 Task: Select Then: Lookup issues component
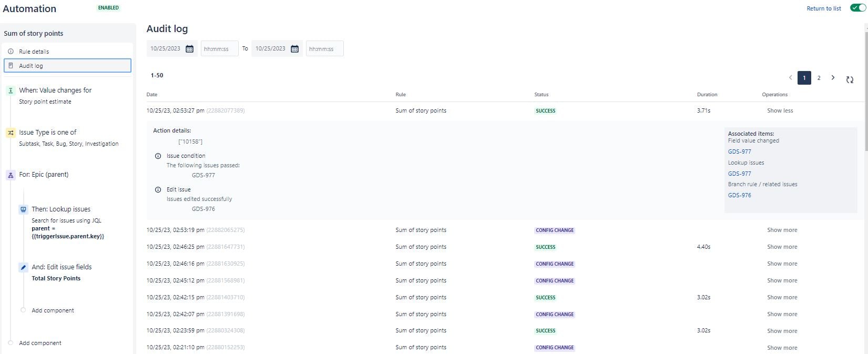pyautogui.click(x=61, y=209)
